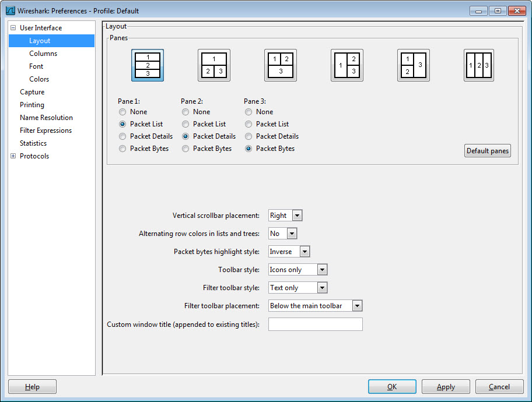Set Pane 1 to None

click(123, 112)
